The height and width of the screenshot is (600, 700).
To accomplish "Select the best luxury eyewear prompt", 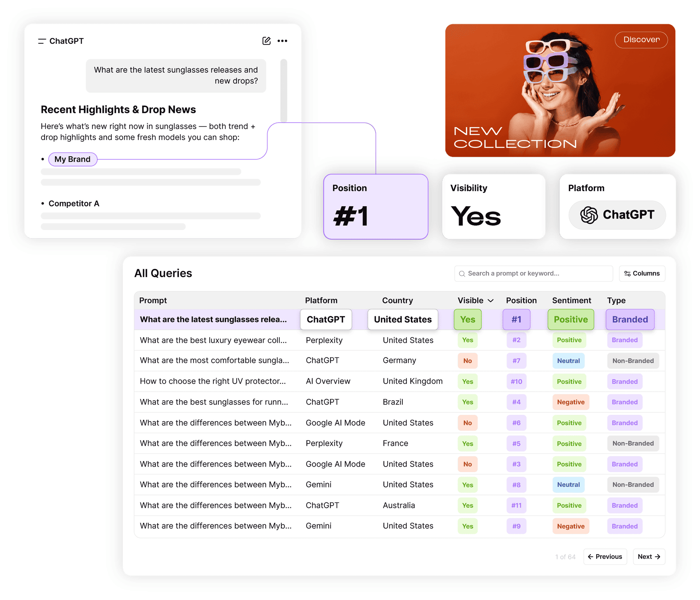I will click(x=213, y=340).
